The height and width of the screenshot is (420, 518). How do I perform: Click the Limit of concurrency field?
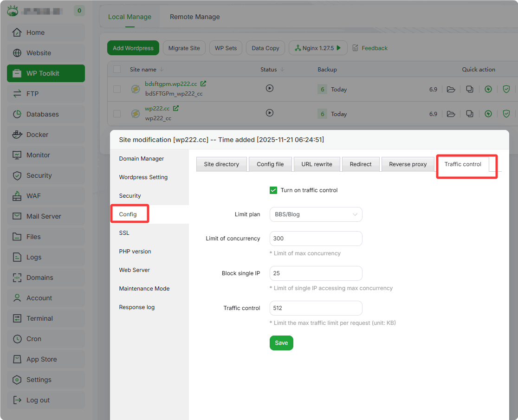coord(316,239)
